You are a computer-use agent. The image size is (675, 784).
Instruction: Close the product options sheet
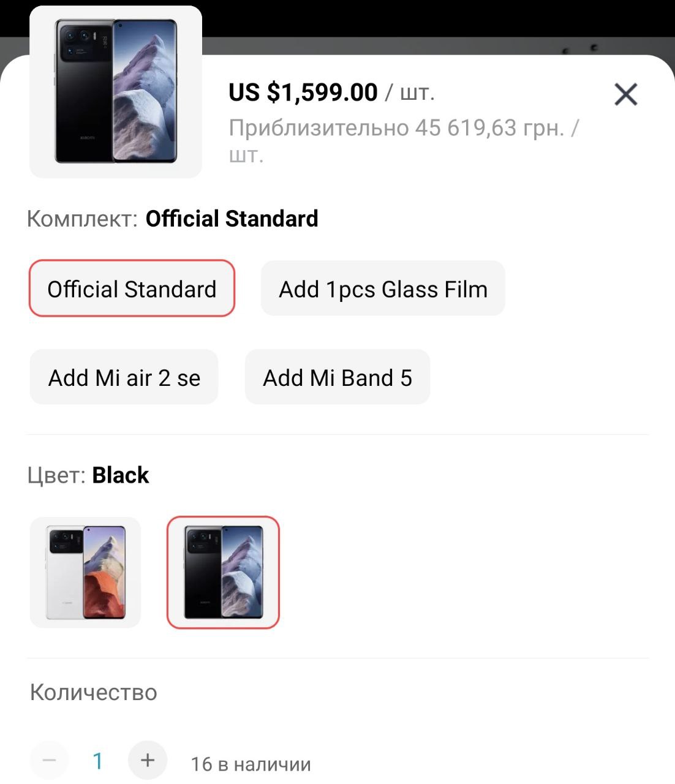pyautogui.click(x=625, y=94)
